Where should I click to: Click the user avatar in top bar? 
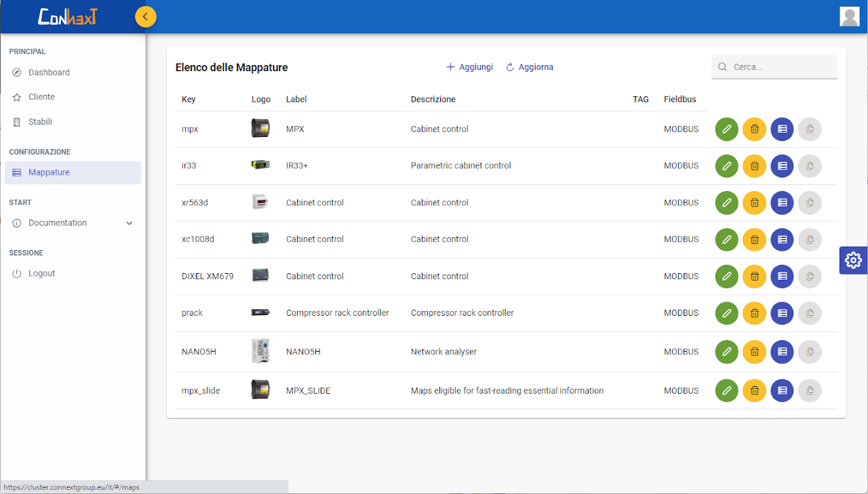(849, 16)
